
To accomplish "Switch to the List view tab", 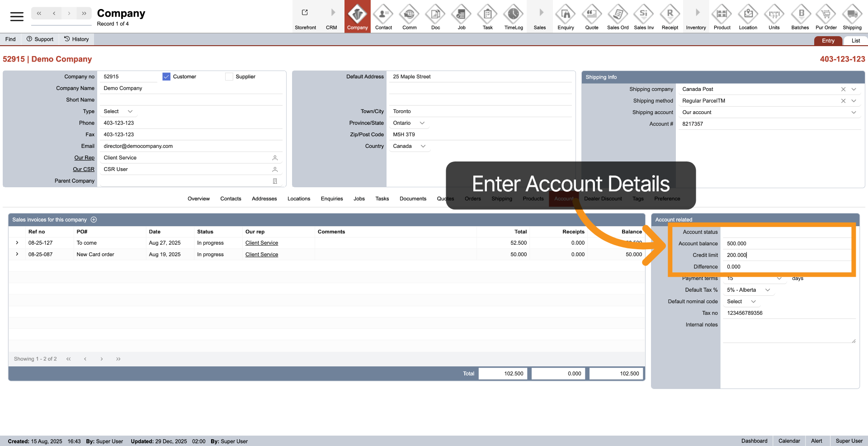I will (x=855, y=41).
